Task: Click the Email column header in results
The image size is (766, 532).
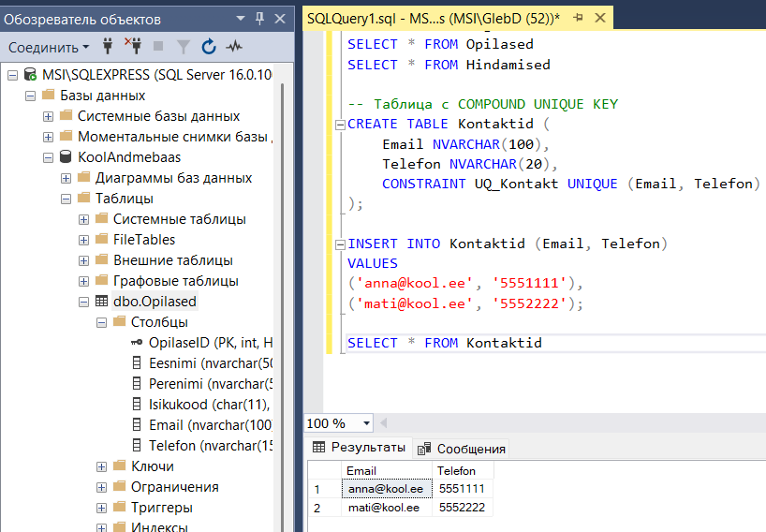Action: (387, 471)
